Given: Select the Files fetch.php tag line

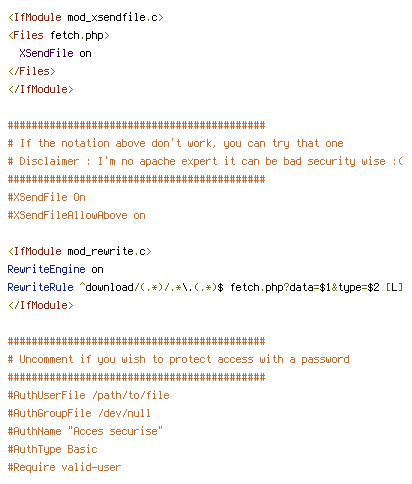Looking at the screenshot, I should click(59, 35).
